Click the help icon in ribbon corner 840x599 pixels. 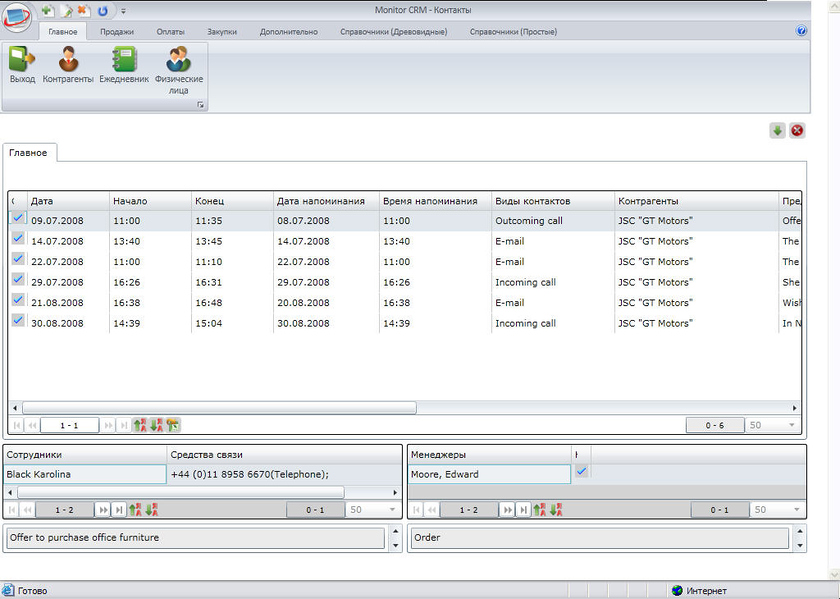tap(801, 31)
